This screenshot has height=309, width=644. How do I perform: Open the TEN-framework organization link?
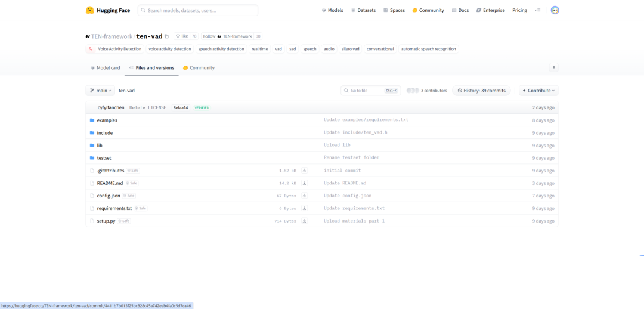point(112,36)
